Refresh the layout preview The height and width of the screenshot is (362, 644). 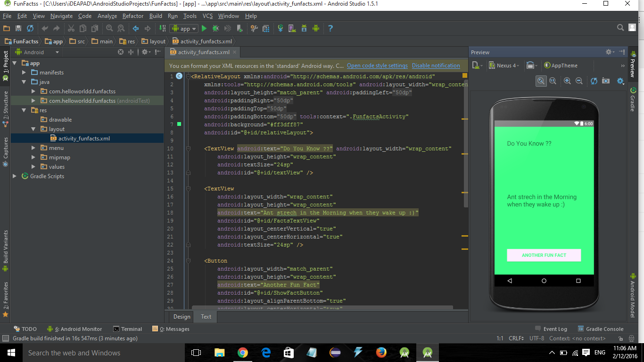(594, 81)
